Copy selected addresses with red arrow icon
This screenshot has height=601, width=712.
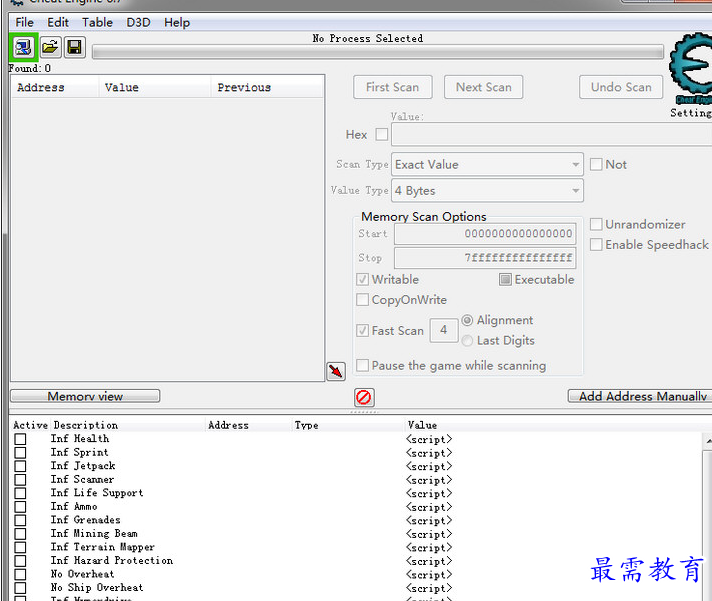(336, 371)
